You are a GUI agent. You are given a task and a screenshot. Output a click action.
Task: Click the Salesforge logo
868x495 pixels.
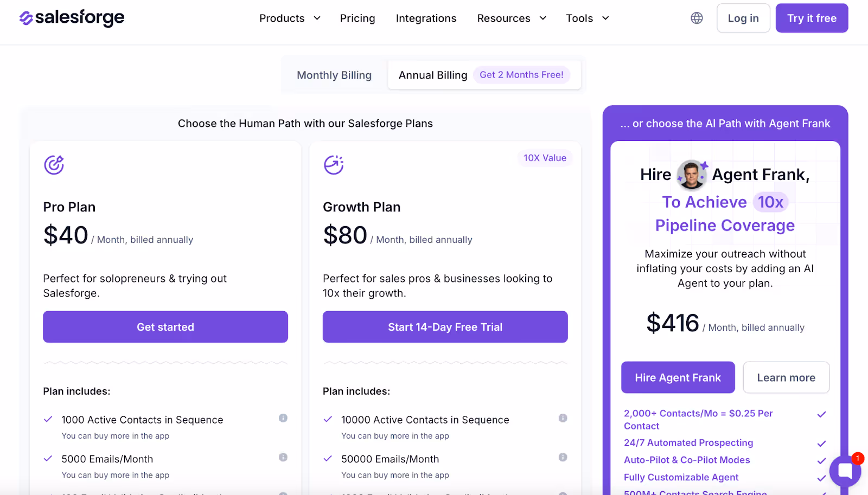72,18
